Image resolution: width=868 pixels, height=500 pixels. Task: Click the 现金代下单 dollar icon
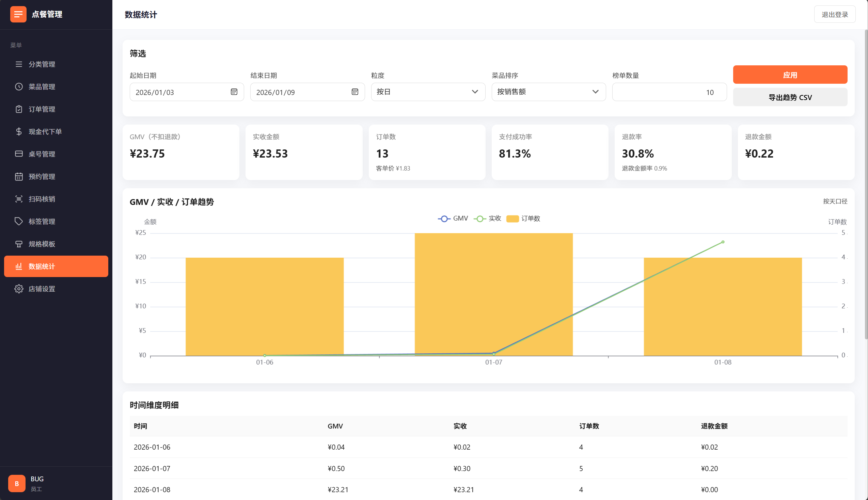coord(19,131)
